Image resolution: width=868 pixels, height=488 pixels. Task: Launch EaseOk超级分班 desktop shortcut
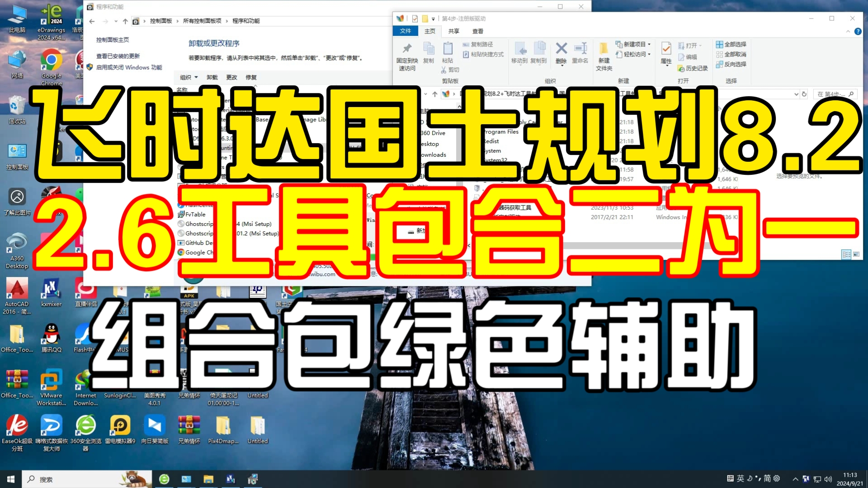click(x=17, y=433)
